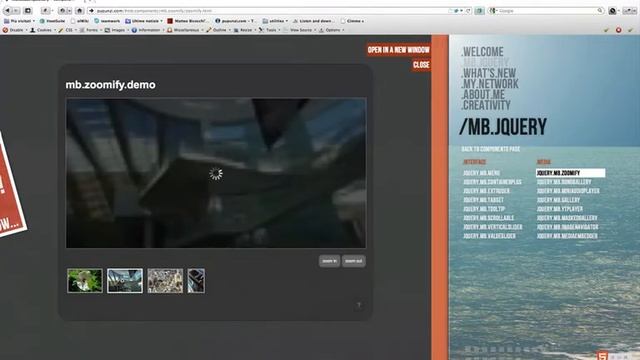
Task: Click the red error indicator in developer toolbar
Action: tap(618, 30)
